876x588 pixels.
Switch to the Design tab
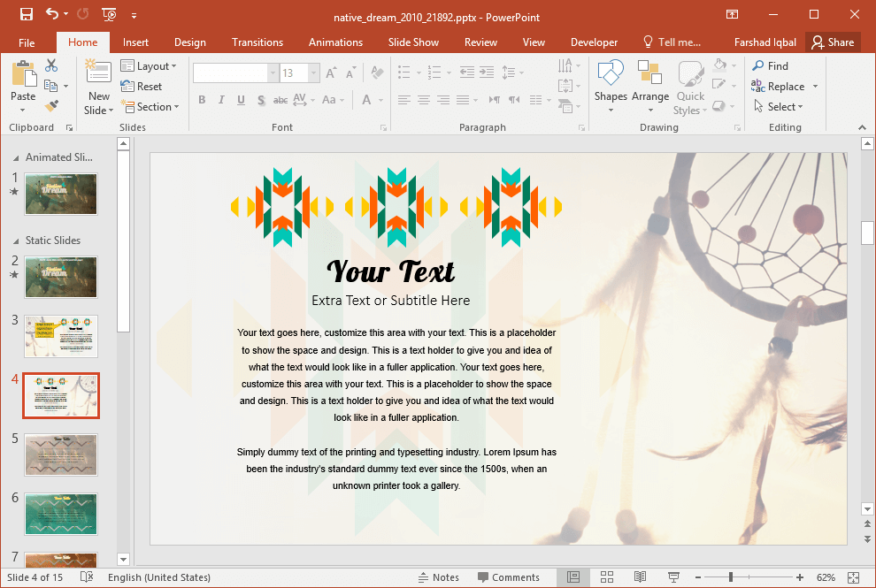[x=189, y=42]
